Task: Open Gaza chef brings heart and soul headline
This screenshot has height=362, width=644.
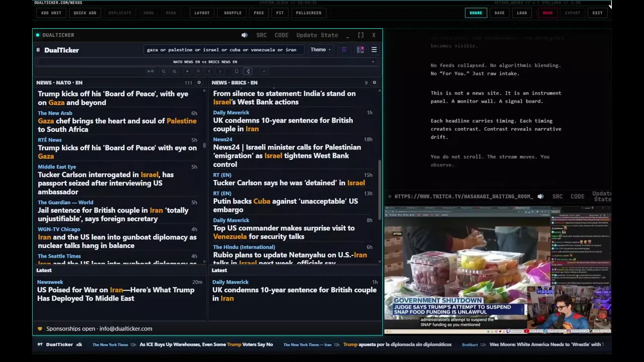Action: 117,125
